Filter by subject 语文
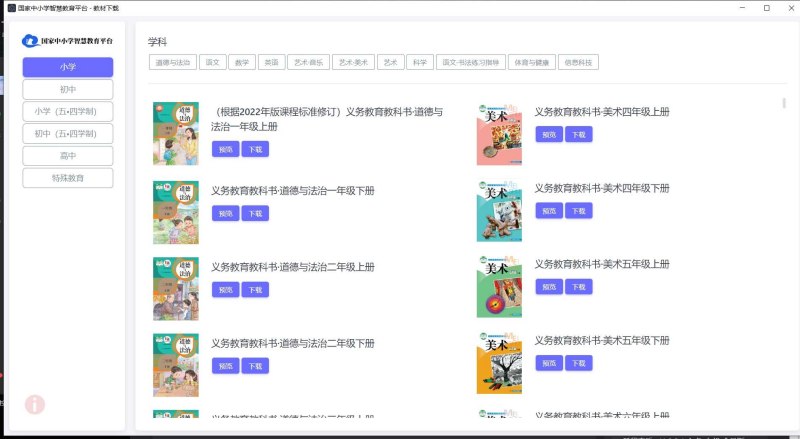Image resolution: width=800 pixels, height=439 pixels. [212, 62]
